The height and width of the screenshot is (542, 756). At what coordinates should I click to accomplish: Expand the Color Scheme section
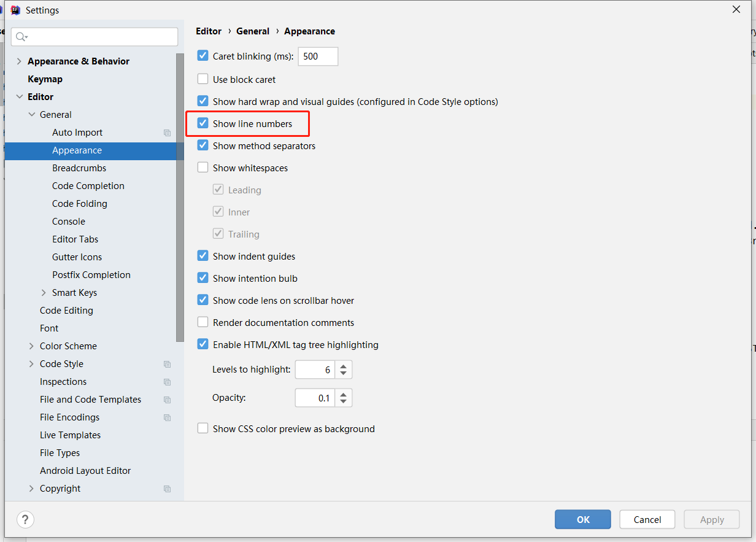coord(32,346)
